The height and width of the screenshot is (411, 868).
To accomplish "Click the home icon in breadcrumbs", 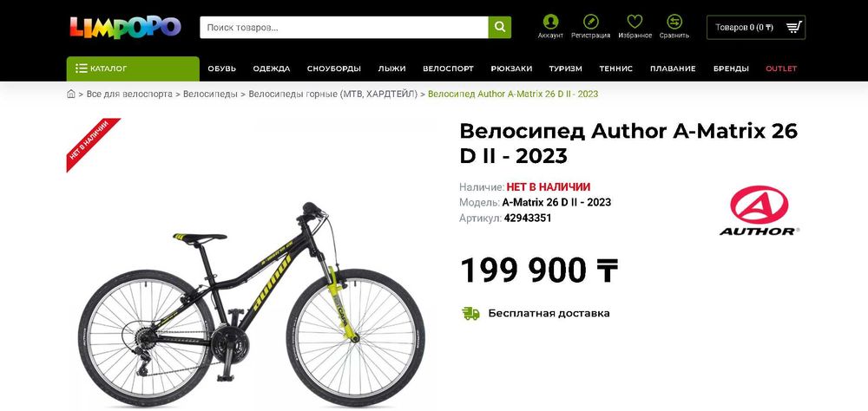I will pyautogui.click(x=71, y=94).
